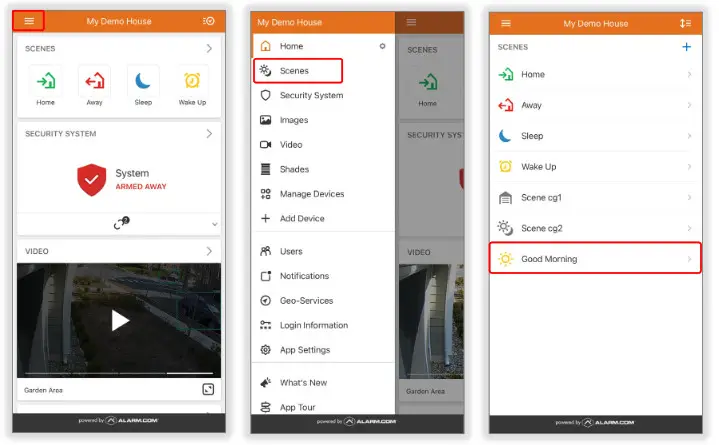
Task: Tap chevron on Home row in Scenes list
Action: [689, 74]
